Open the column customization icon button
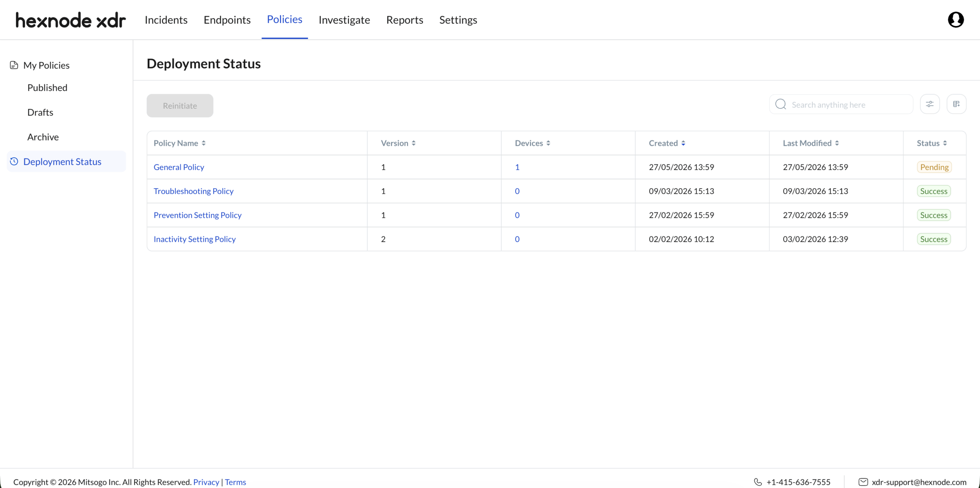The height and width of the screenshot is (488, 980). coord(956,104)
